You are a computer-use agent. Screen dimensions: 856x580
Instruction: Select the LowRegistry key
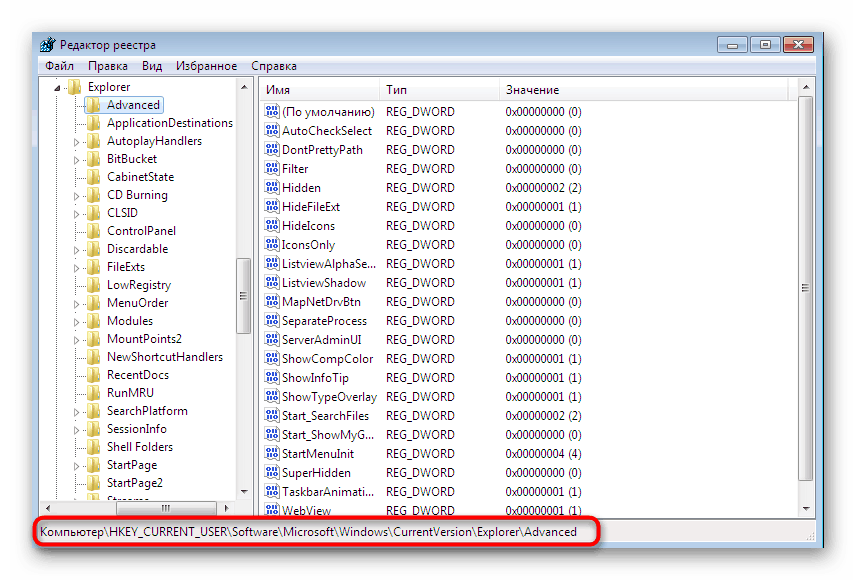tap(139, 285)
